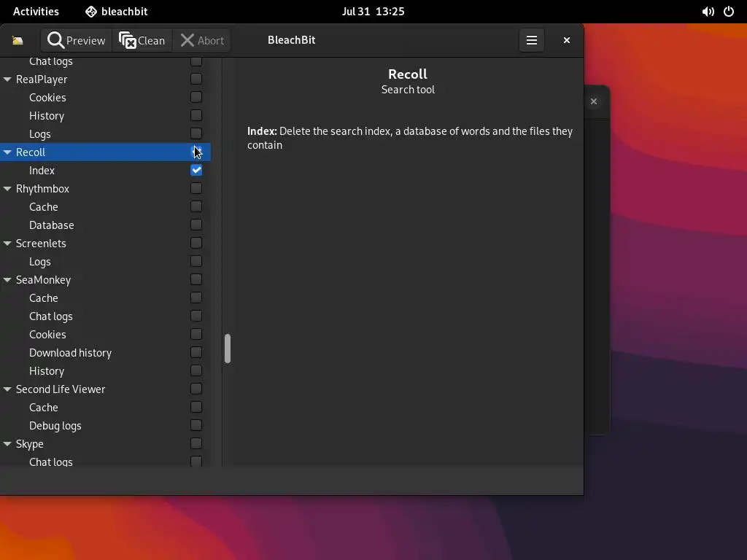Click the BleachBit app icon in header bar
747x560 pixels.
[x=18, y=41]
